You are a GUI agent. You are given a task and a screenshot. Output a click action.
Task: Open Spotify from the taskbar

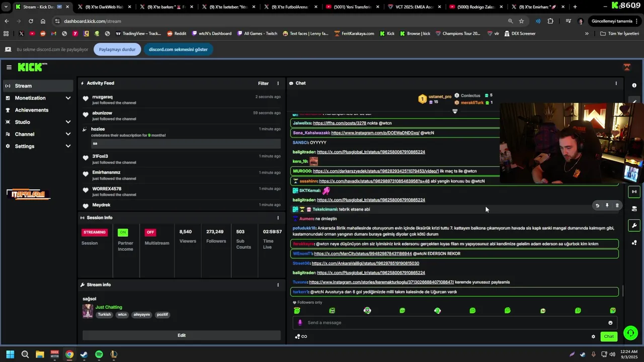pyautogui.click(x=99, y=354)
